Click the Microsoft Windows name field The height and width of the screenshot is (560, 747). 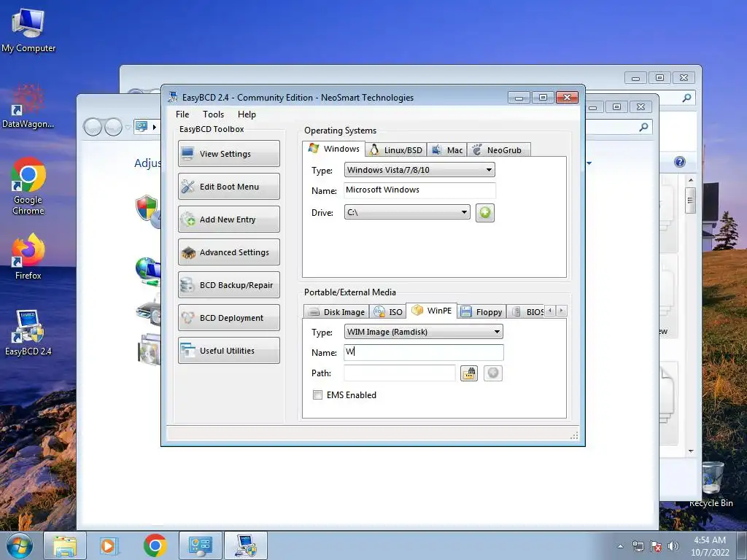coord(419,190)
